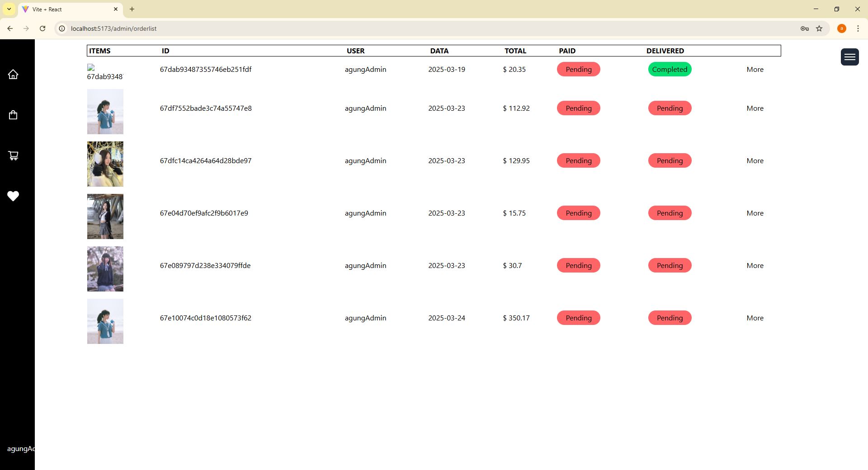
Task: Open a new browser tab
Action: point(132,9)
